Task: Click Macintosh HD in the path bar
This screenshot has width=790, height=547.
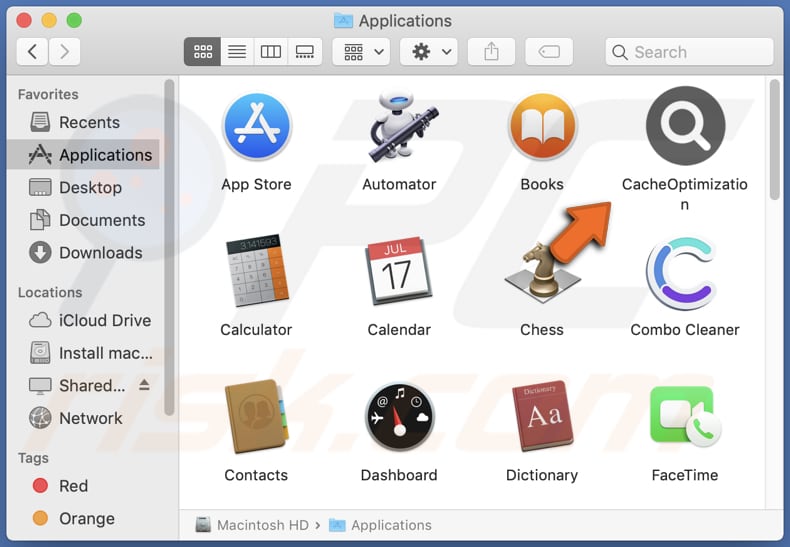Action: pos(252,525)
